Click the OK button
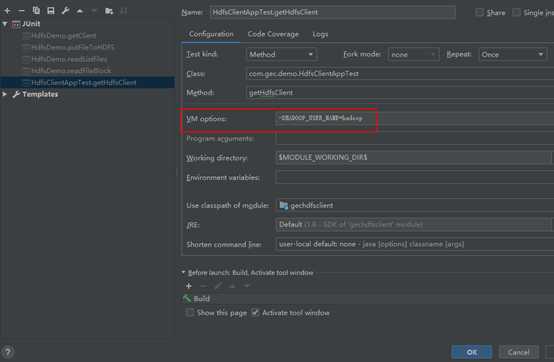This screenshot has height=362, width=554. pyautogui.click(x=471, y=352)
